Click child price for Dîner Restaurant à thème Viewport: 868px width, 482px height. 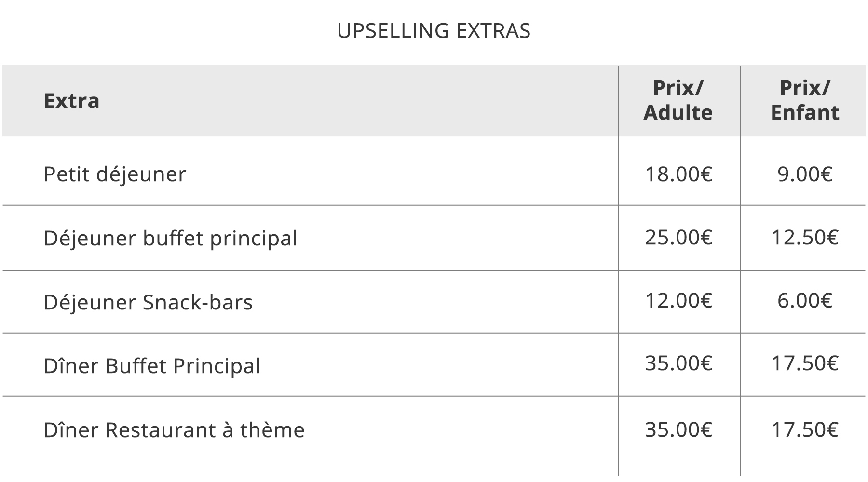tap(805, 429)
